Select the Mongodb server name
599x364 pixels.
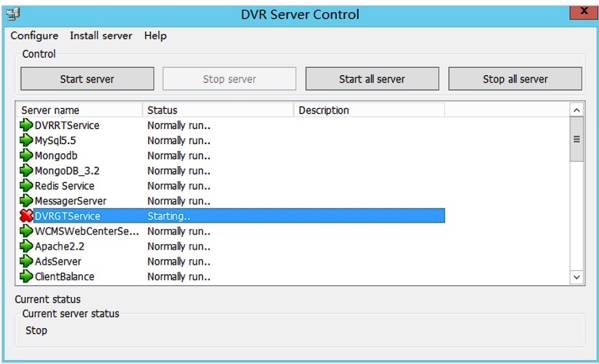pyautogui.click(x=56, y=156)
